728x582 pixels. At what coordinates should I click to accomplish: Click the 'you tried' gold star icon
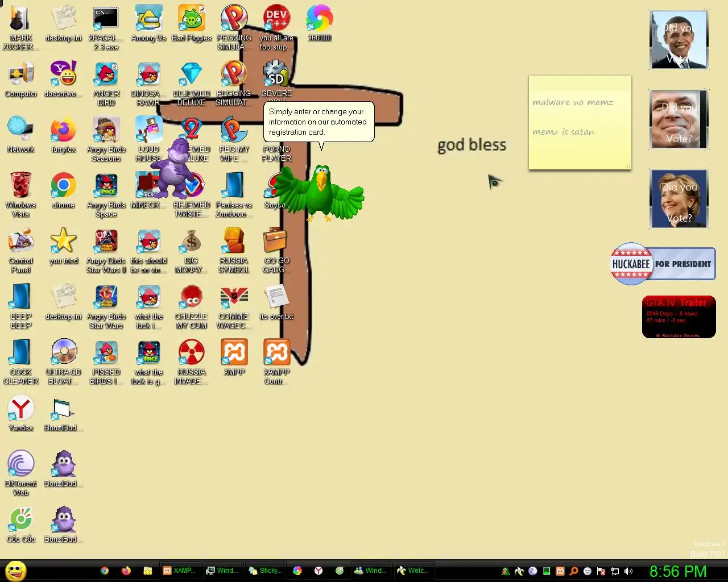pyautogui.click(x=64, y=246)
